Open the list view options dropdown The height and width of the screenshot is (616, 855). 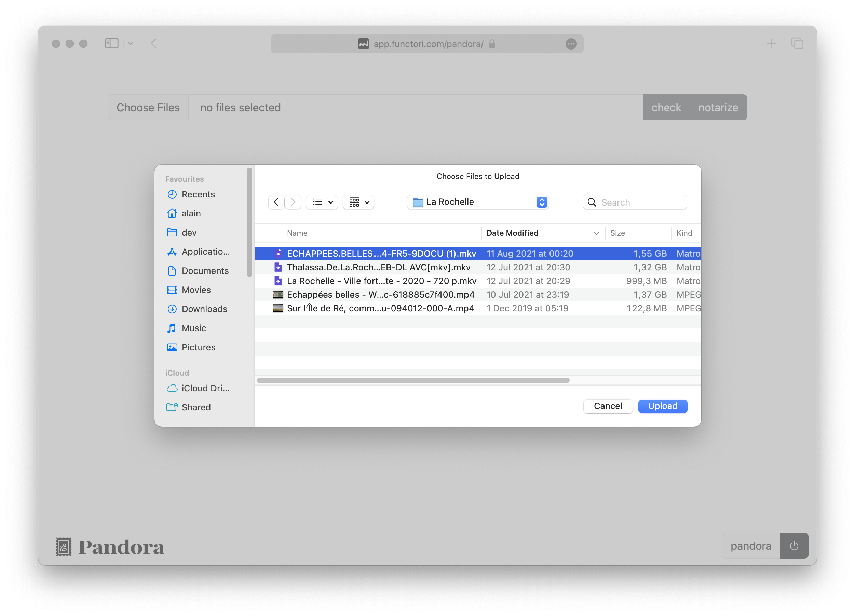coord(322,202)
